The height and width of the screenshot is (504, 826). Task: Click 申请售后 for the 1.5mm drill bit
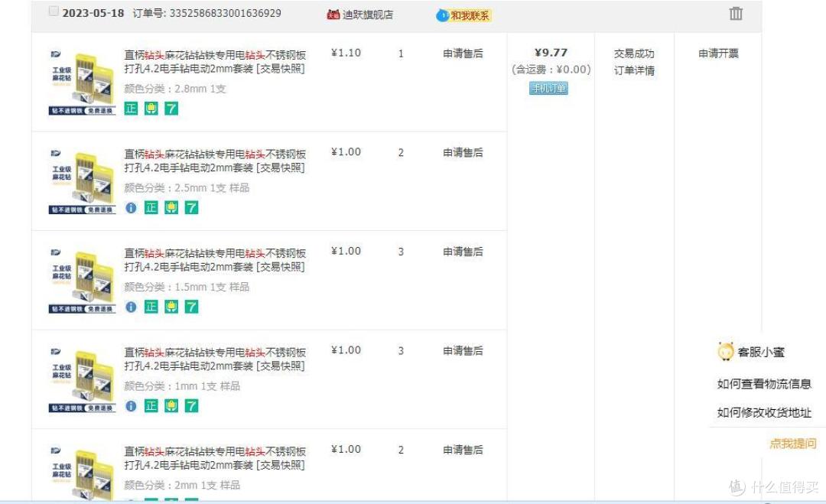(463, 251)
